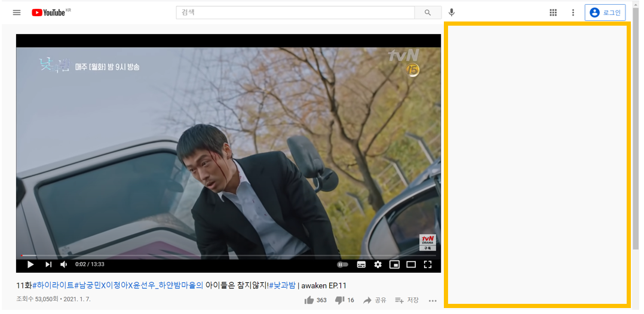The height and width of the screenshot is (314, 644).
Task: Skip to the next video
Action: click(48, 264)
